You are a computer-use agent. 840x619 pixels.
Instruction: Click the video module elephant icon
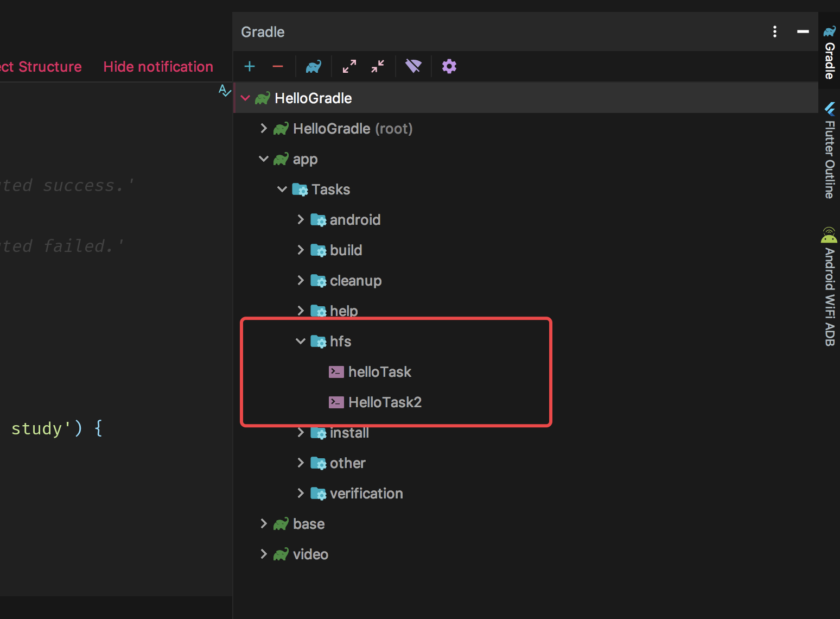pos(281,554)
